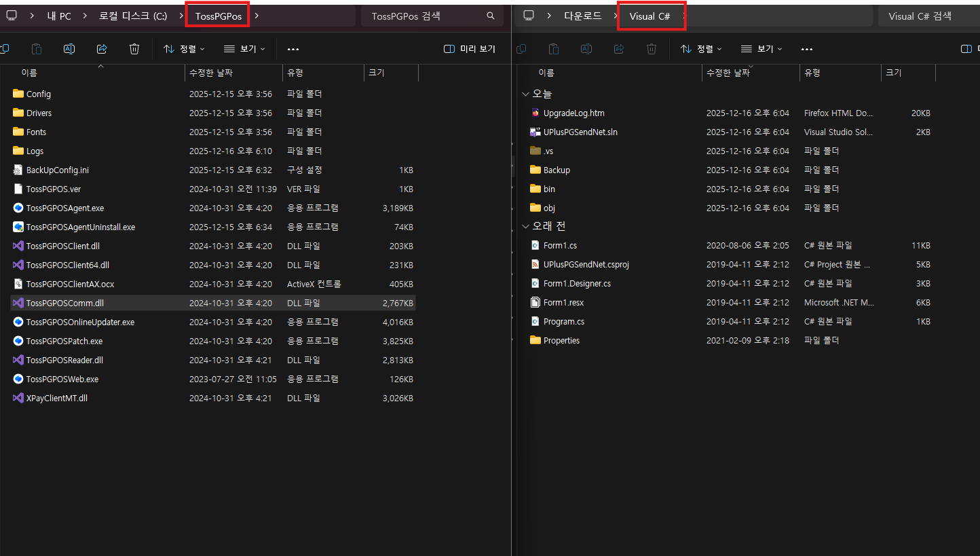The height and width of the screenshot is (556, 980).
Task: Expand the chevron after the TossPGPos breadcrumb
Action: [257, 16]
